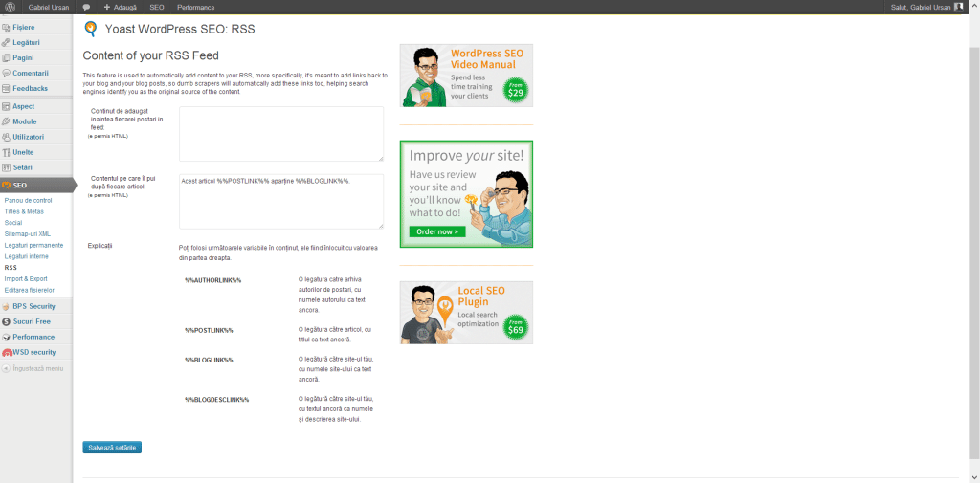Open the Pagini menu label

[x=23, y=58]
